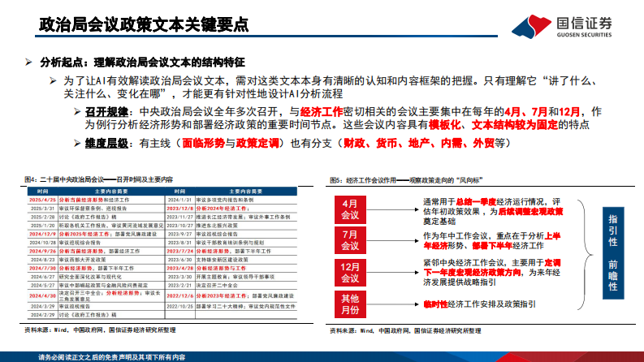Click the table date cell 2024/3/29

tap(42, 307)
